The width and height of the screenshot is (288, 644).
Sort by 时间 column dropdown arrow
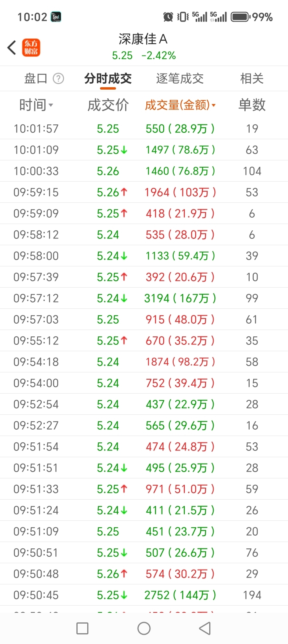click(51, 106)
